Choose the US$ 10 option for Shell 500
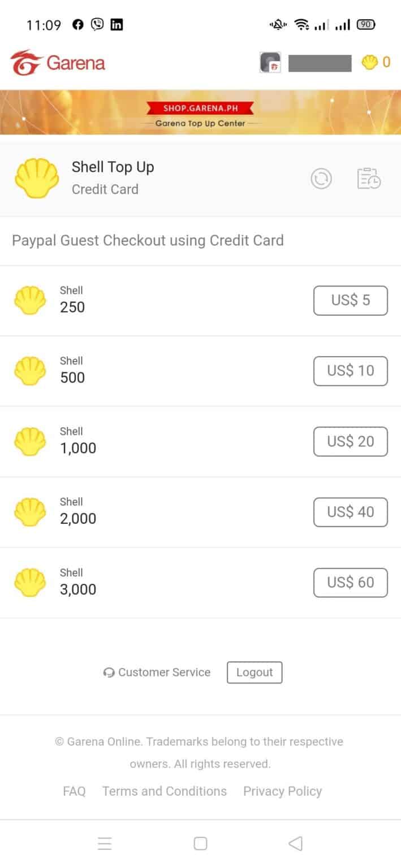Viewport: 401px width, 868px height. 350,371
